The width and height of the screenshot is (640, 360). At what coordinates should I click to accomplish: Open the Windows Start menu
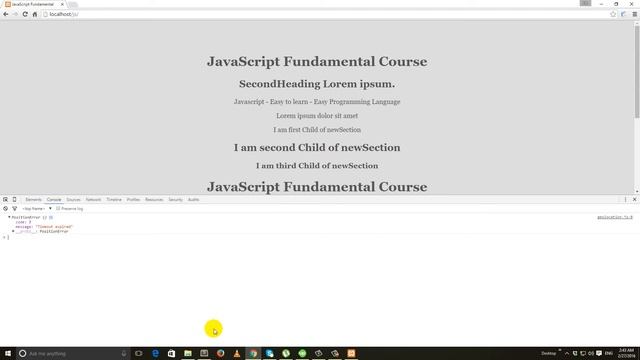click(x=8, y=353)
